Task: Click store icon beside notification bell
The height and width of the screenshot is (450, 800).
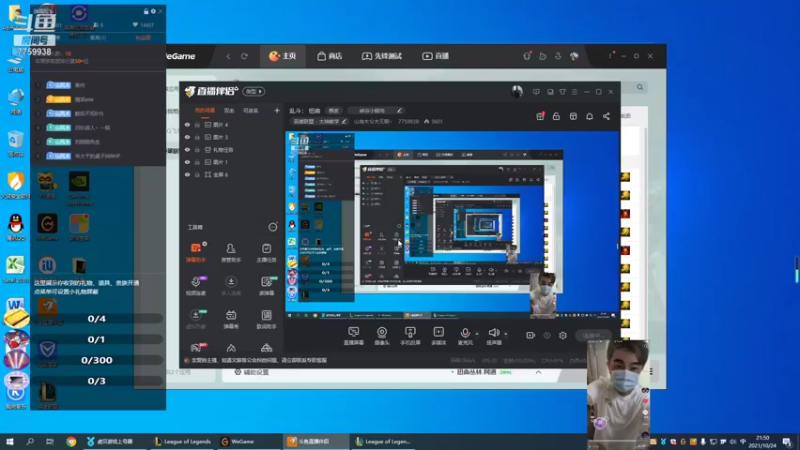Action: point(573,116)
